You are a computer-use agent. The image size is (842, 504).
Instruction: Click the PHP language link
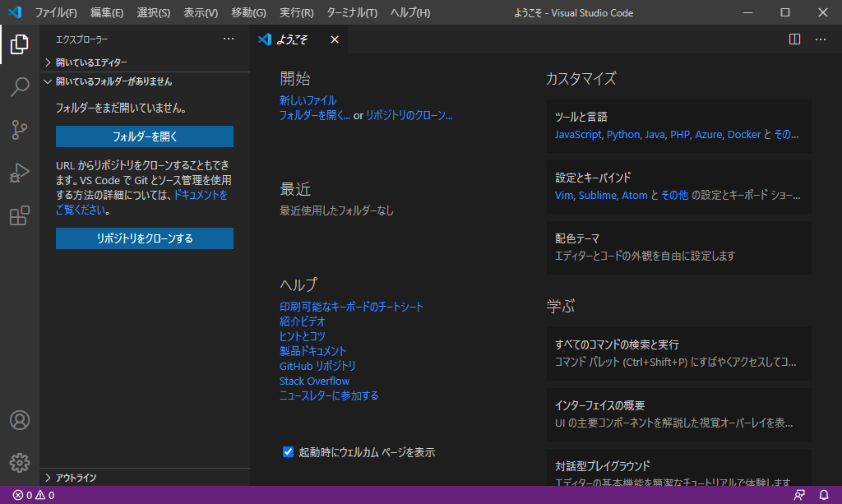point(680,135)
